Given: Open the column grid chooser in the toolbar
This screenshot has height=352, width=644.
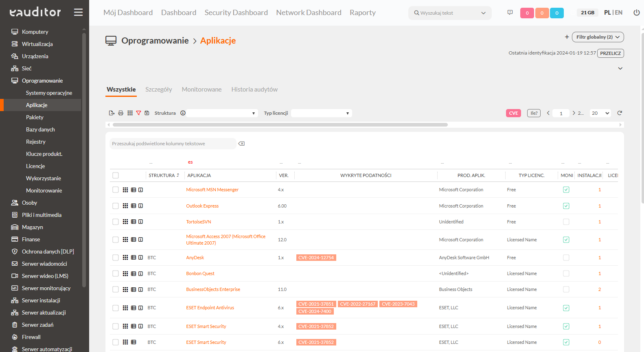Looking at the screenshot, I should [130, 113].
